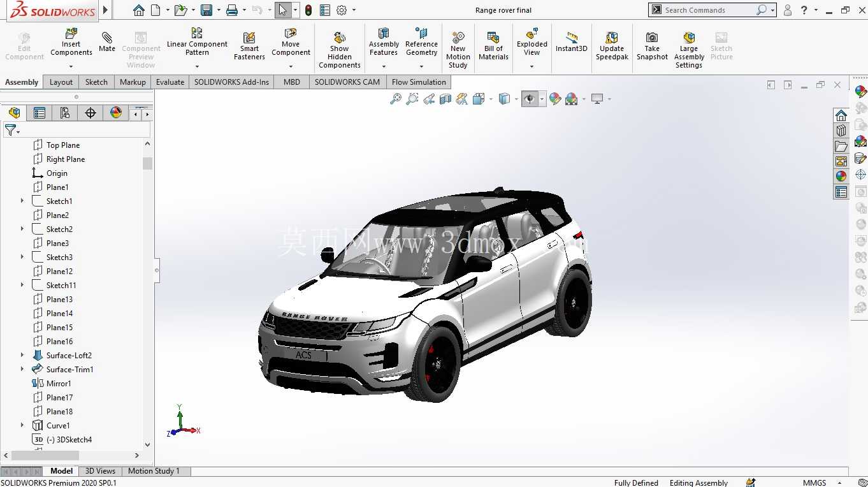Switch to 3D Views bottom tab

pyautogui.click(x=100, y=471)
